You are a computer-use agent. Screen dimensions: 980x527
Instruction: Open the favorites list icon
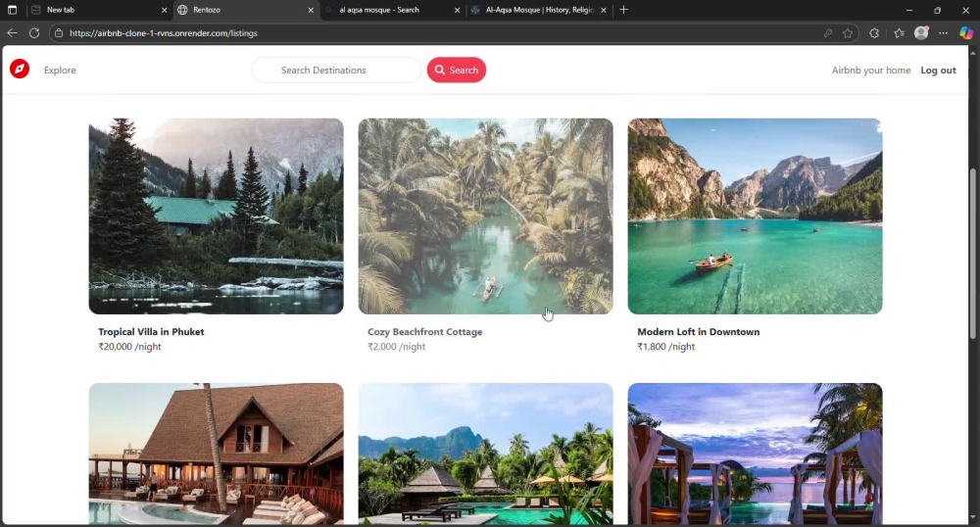899,33
